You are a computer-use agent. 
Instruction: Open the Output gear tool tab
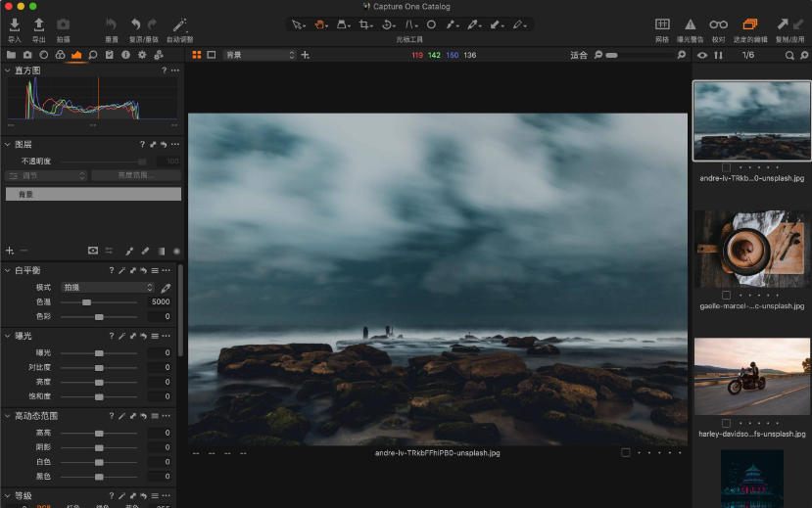click(142, 55)
